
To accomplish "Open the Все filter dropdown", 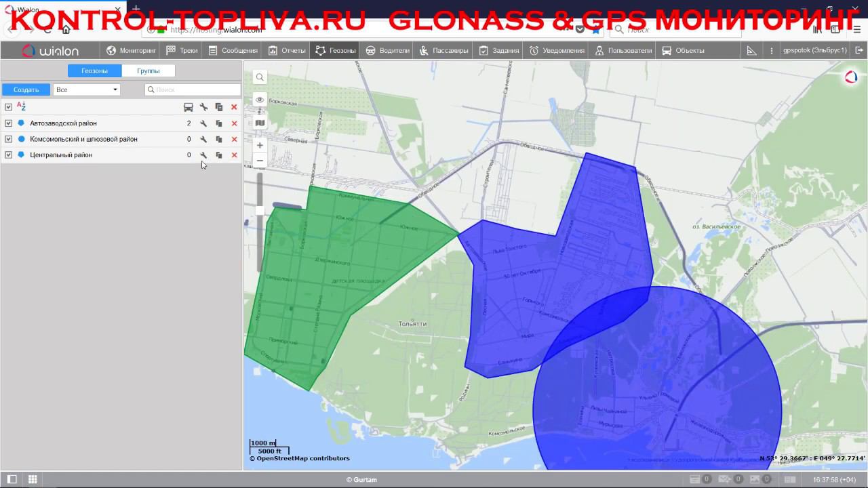I will [86, 89].
